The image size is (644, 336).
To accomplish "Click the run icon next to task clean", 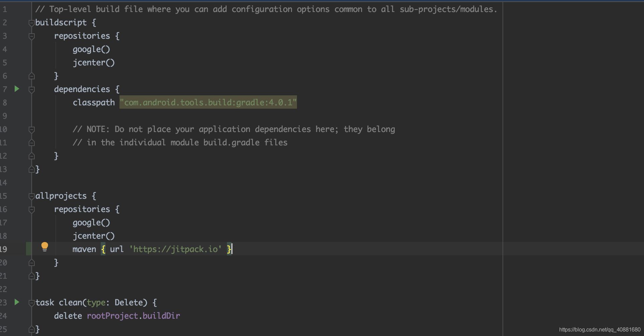I will tap(17, 302).
